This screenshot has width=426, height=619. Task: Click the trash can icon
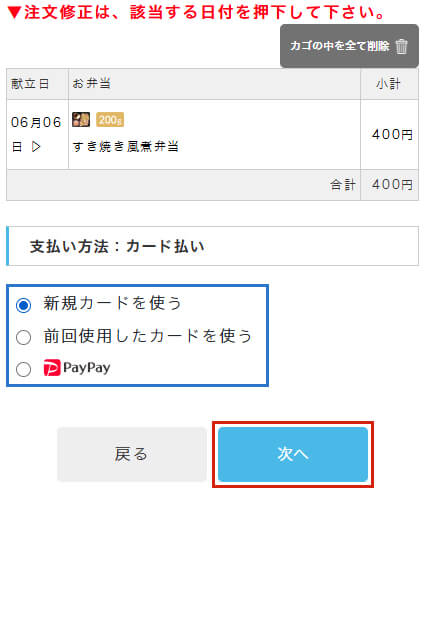tap(401, 46)
